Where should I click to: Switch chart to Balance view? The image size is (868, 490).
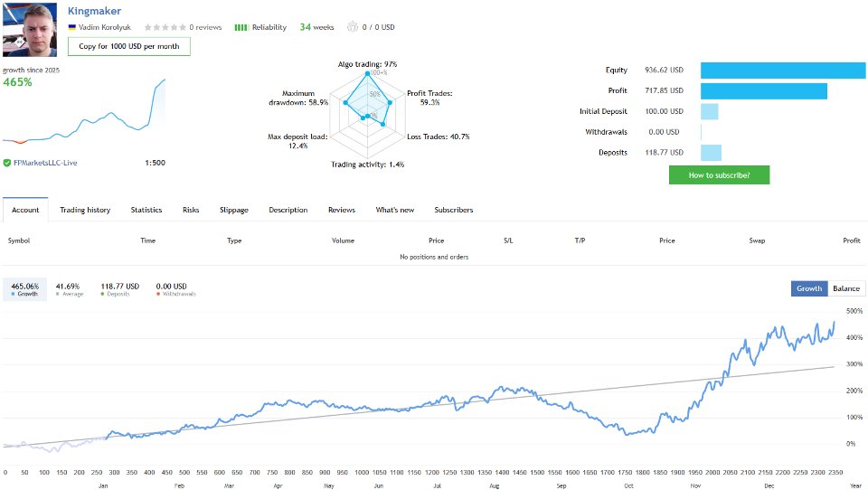[x=846, y=288]
